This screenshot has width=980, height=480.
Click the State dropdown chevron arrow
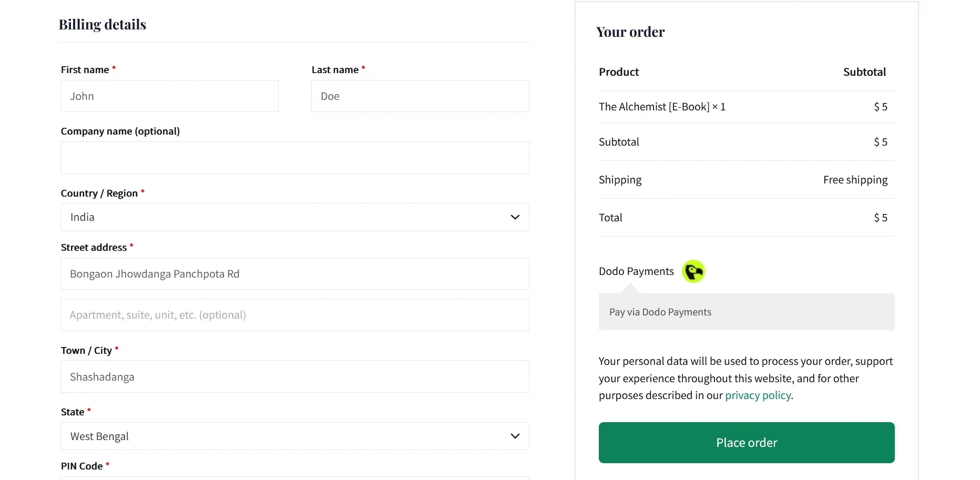tap(514, 436)
